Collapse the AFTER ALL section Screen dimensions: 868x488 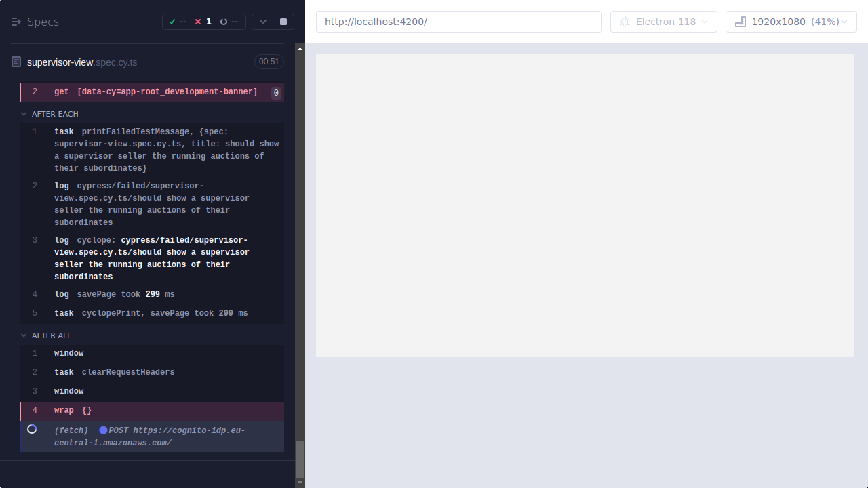(24, 335)
